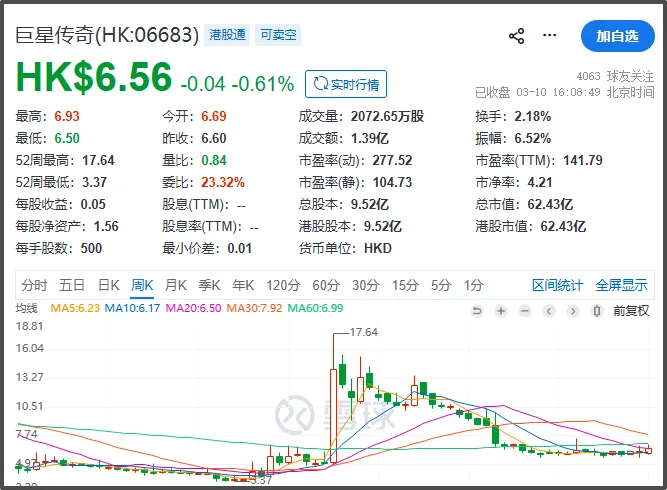Viewport: 667px width, 490px height.
Task: Zoom out chart with minus icon
Action: pos(525,311)
